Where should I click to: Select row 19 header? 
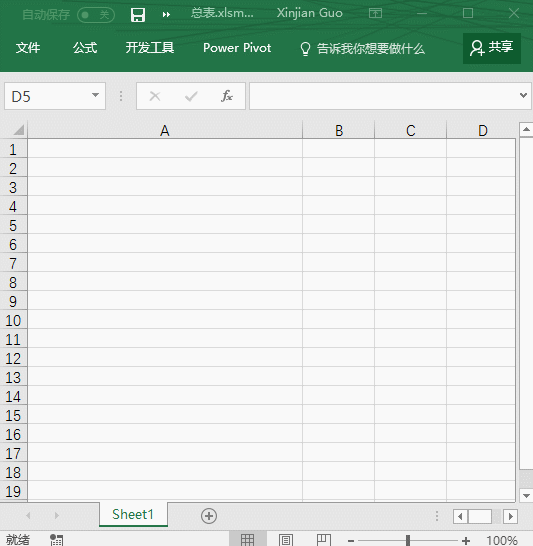pos(13,491)
